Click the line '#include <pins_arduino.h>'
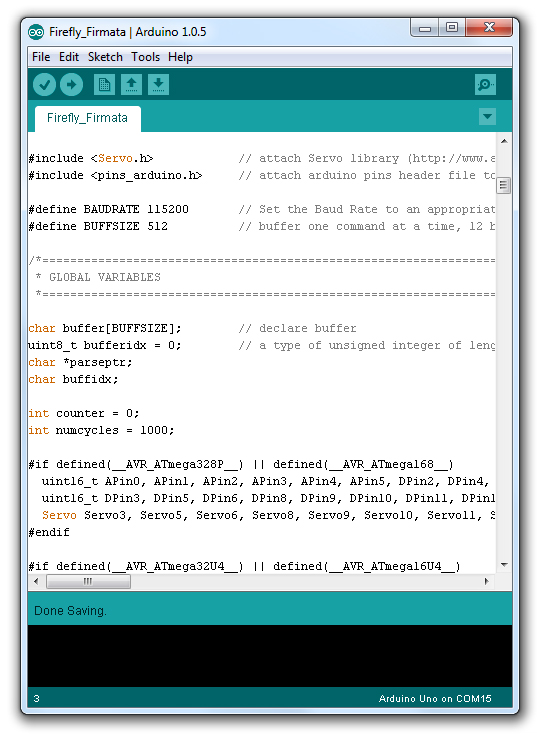 tap(115, 176)
